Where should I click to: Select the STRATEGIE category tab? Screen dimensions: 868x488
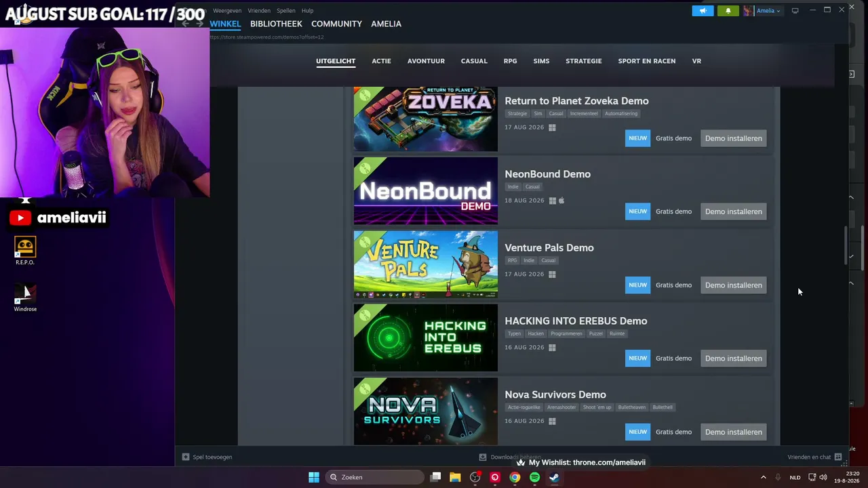click(584, 61)
